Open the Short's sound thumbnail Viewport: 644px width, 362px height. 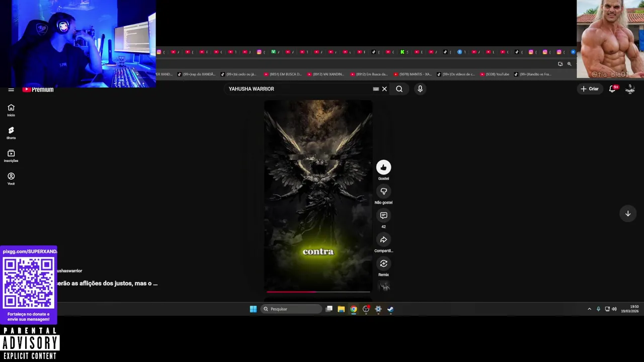tap(384, 287)
